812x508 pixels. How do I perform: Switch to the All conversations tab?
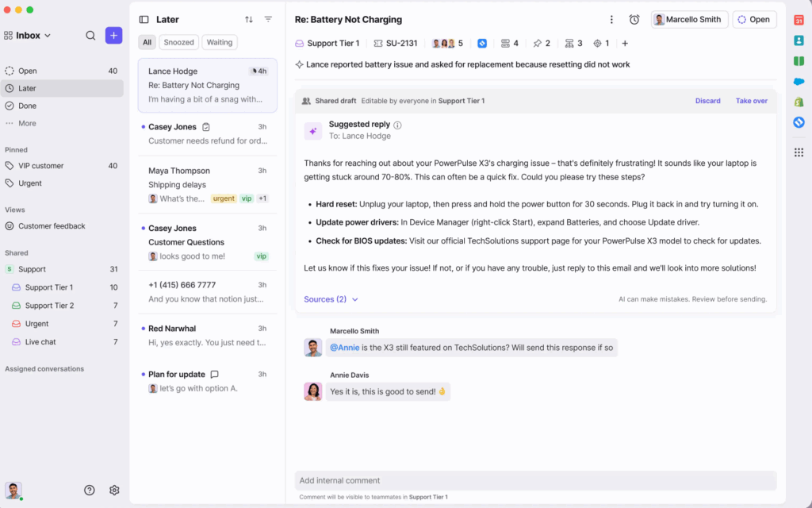pyautogui.click(x=147, y=42)
